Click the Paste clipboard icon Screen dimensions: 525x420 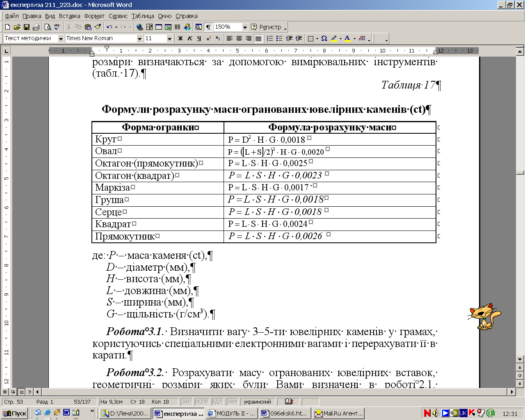click(x=88, y=27)
